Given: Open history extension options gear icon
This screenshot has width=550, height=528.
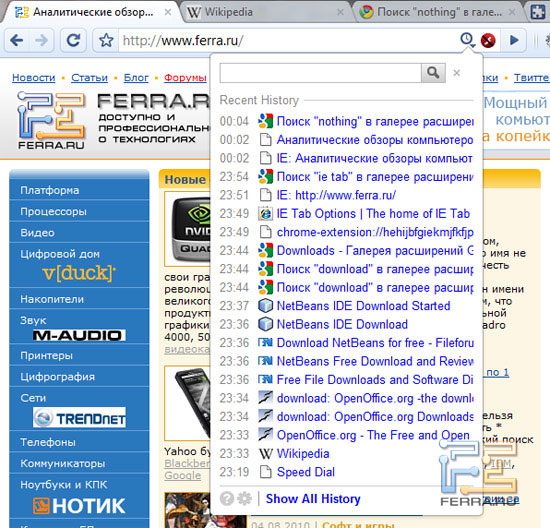Looking at the screenshot, I should click(x=244, y=499).
